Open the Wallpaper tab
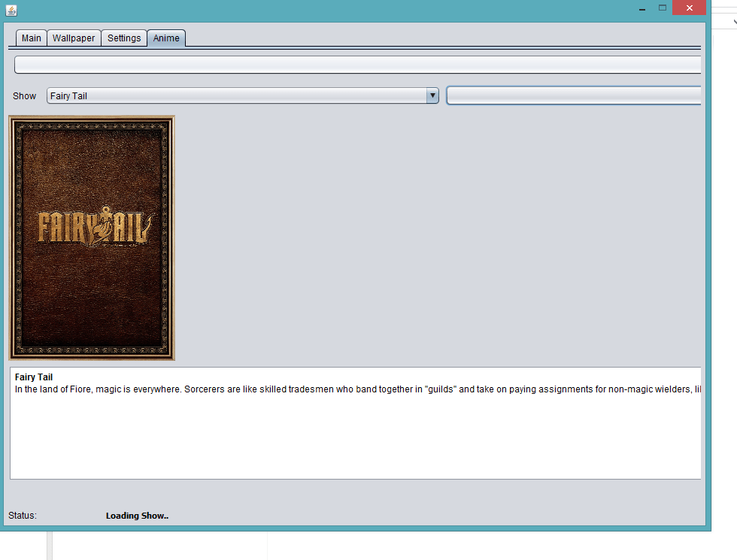 tap(74, 38)
